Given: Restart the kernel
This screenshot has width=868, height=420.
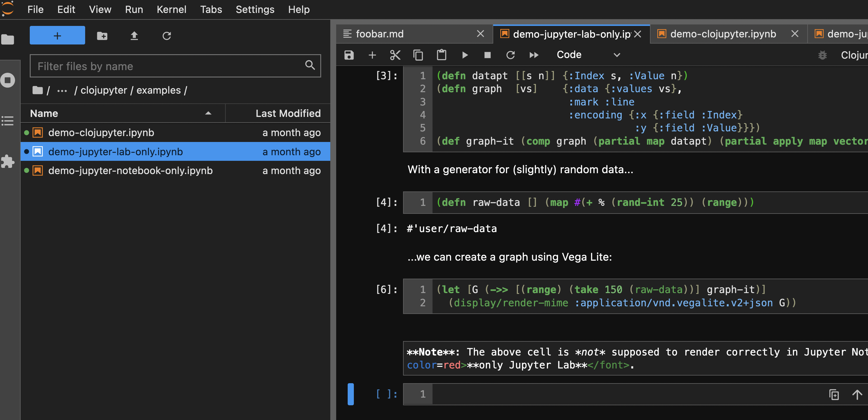Looking at the screenshot, I should coord(511,55).
